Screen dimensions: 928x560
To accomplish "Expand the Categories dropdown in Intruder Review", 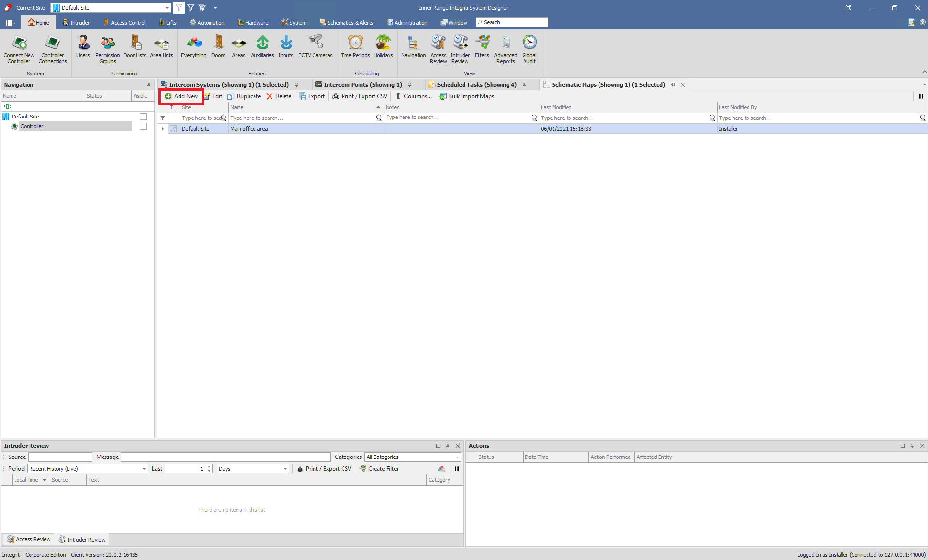I will click(x=457, y=457).
